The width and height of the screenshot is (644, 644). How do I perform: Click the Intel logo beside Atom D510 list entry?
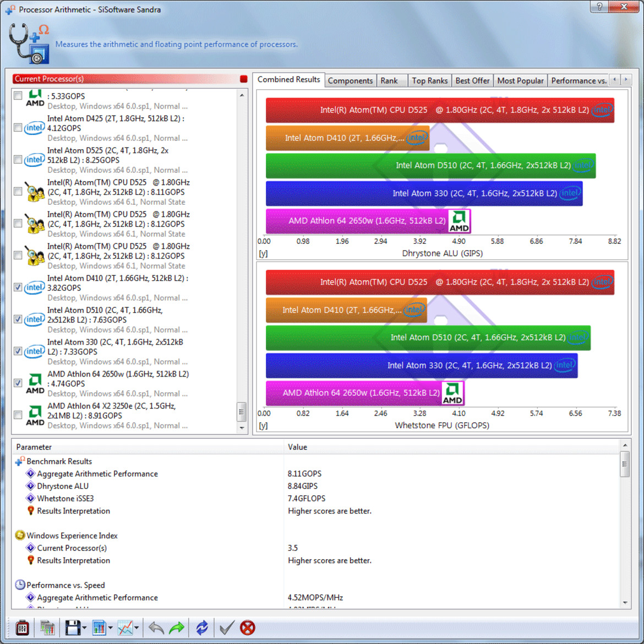35,320
